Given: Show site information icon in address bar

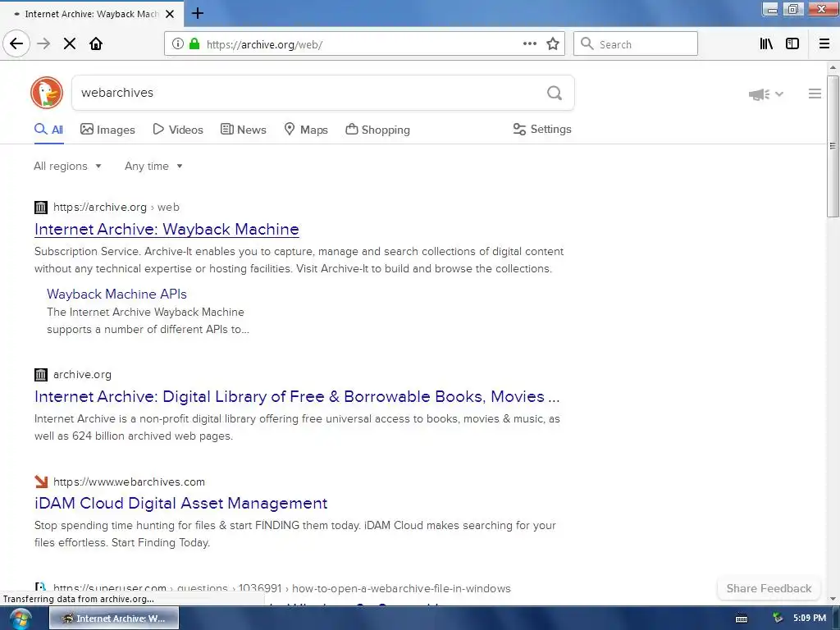Looking at the screenshot, I should [x=178, y=44].
